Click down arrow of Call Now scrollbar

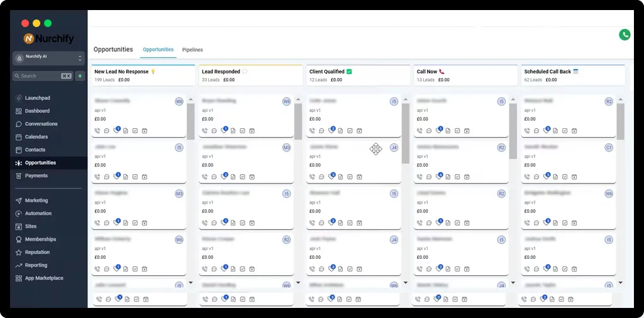[513, 283]
